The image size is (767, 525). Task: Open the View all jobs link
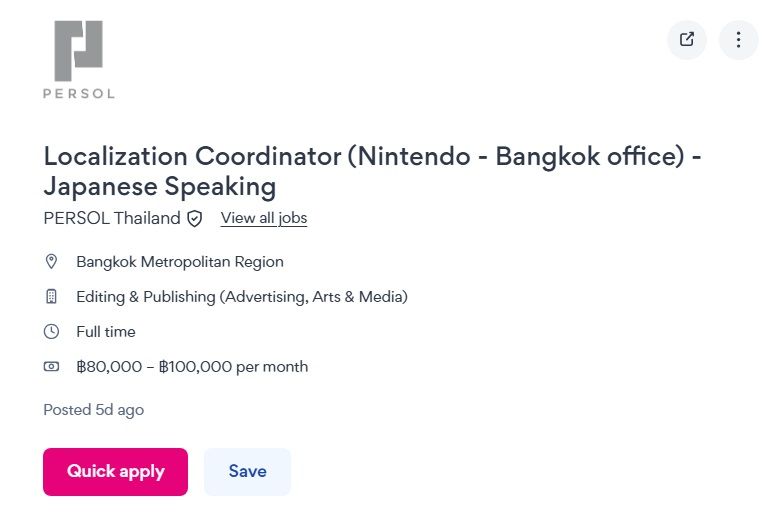264,218
